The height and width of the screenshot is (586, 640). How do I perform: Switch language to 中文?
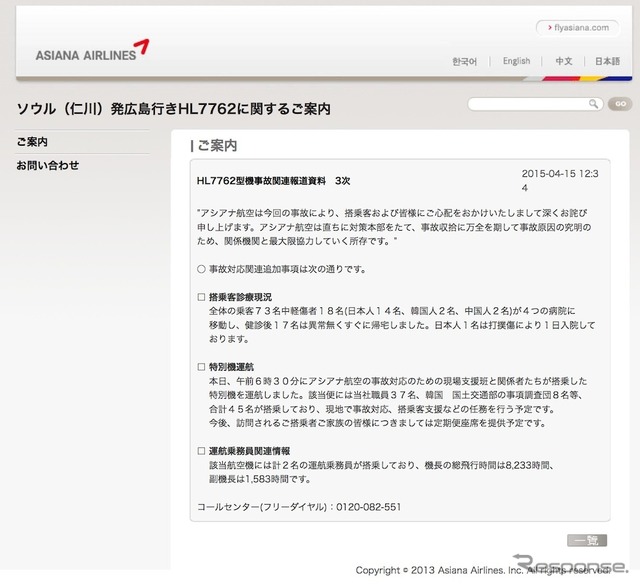(564, 61)
